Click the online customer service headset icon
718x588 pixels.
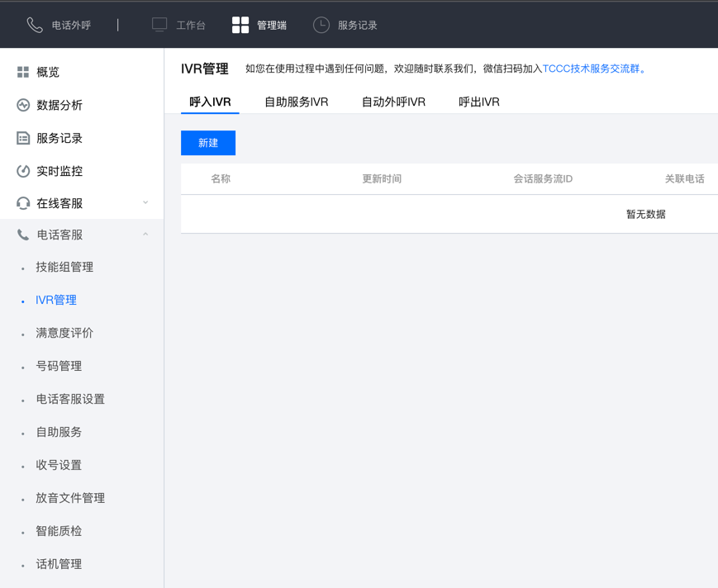click(23, 203)
